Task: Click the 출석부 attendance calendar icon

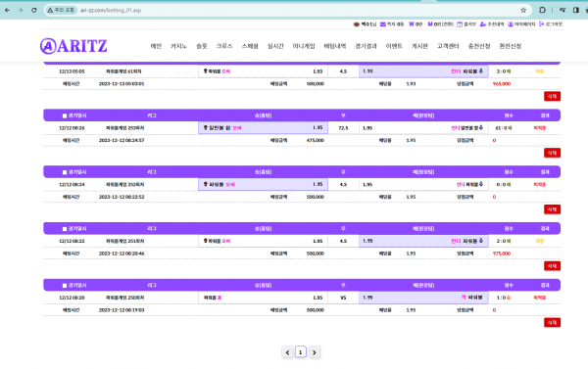Action: [x=460, y=23]
